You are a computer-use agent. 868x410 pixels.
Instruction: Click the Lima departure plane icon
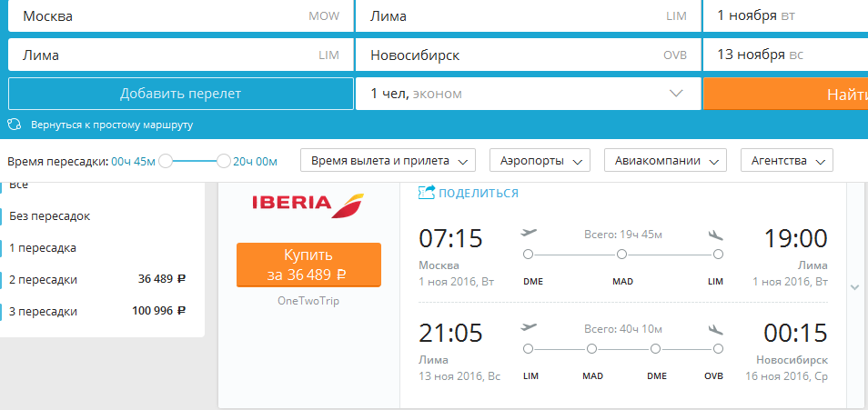pyautogui.click(x=529, y=327)
